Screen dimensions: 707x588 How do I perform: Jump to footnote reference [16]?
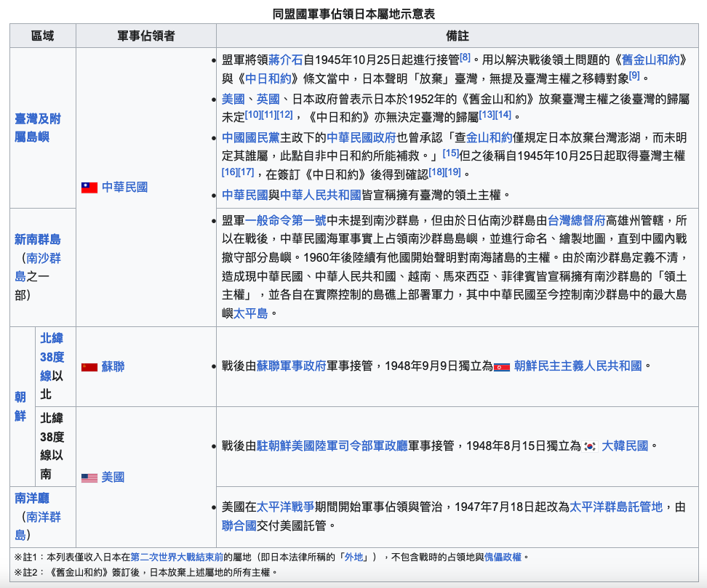(x=230, y=172)
